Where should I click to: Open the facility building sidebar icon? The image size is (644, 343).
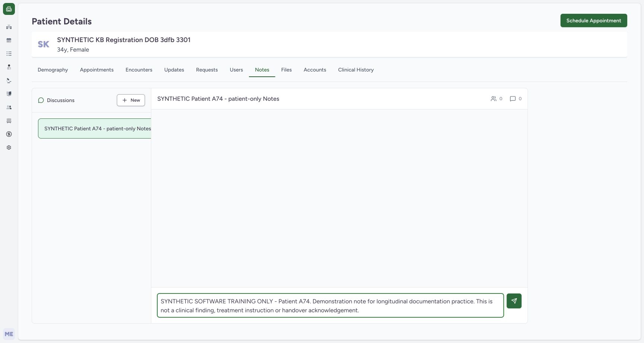[9, 27]
